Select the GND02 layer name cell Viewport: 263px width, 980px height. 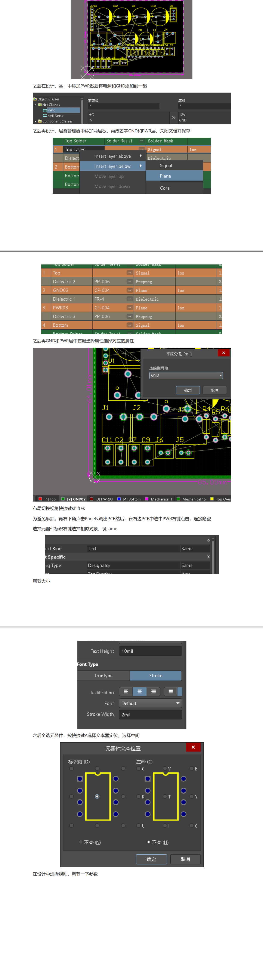point(72,290)
